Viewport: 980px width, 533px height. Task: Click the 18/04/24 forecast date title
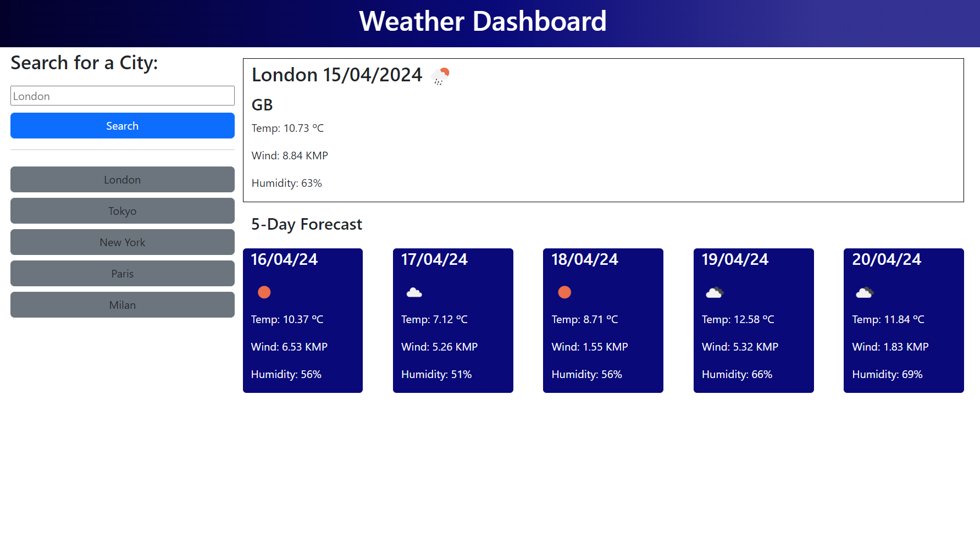(584, 259)
